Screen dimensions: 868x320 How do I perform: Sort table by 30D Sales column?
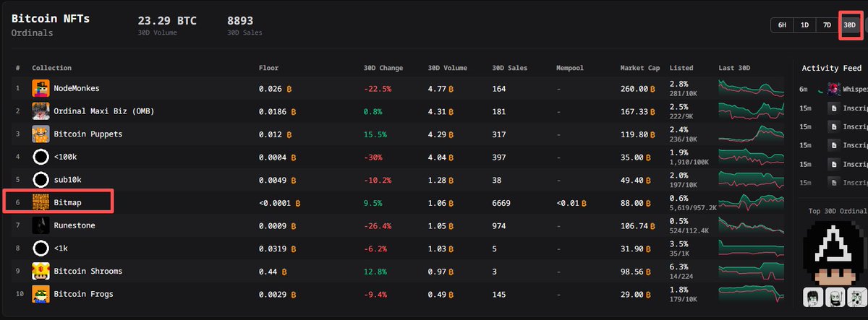(510, 68)
